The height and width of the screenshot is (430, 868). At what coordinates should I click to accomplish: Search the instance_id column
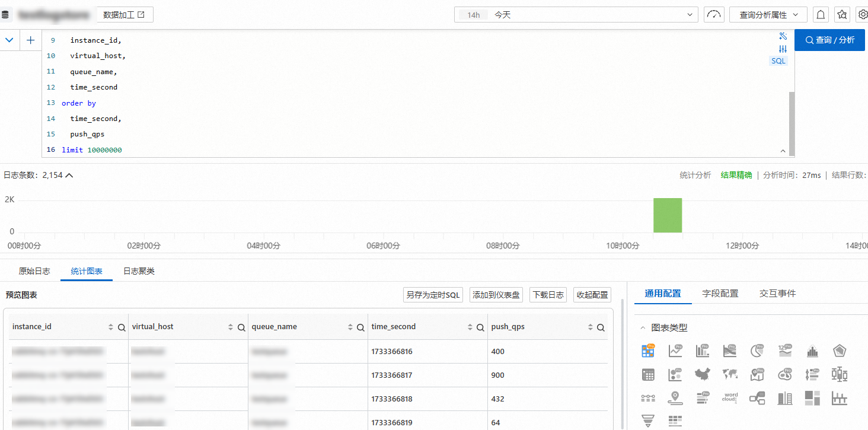pyautogui.click(x=122, y=327)
